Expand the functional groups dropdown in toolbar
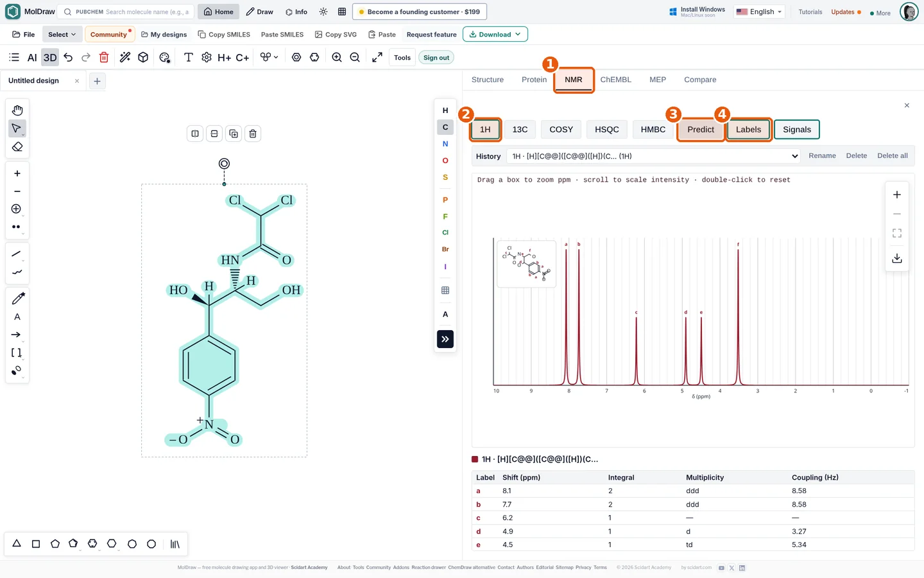Image resolution: width=924 pixels, height=578 pixels. tap(269, 57)
